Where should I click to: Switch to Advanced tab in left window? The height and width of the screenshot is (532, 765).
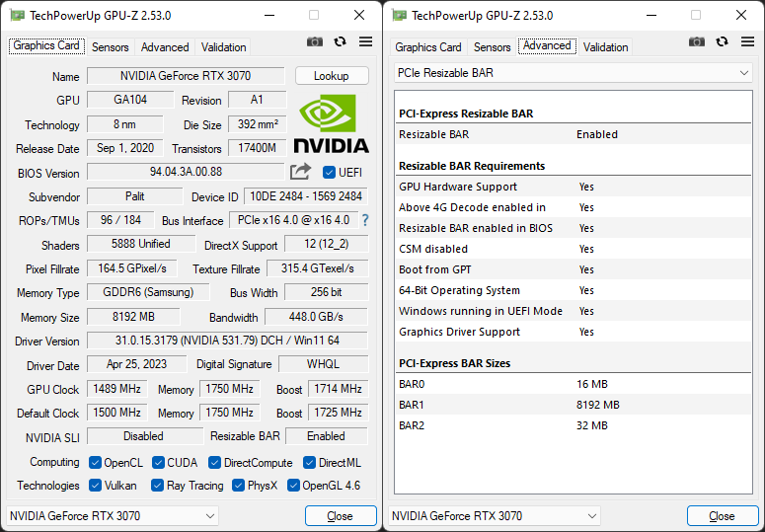165,47
